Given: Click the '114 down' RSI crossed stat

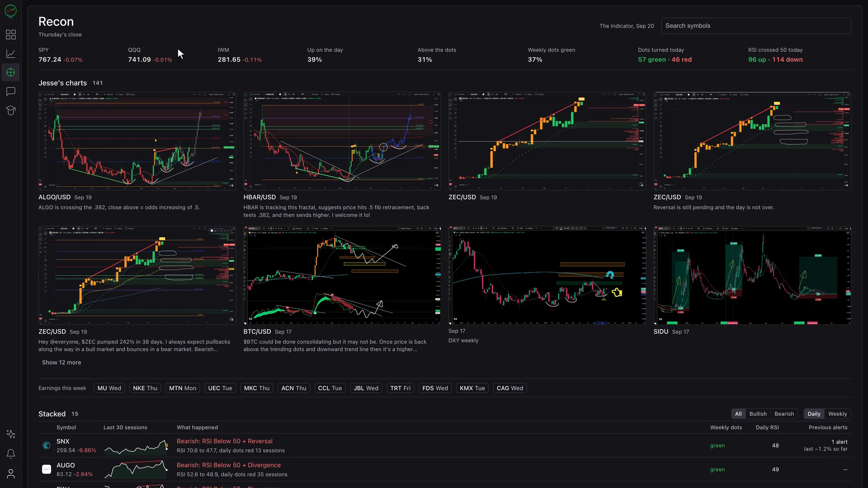Looking at the screenshot, I should [787, 60].
